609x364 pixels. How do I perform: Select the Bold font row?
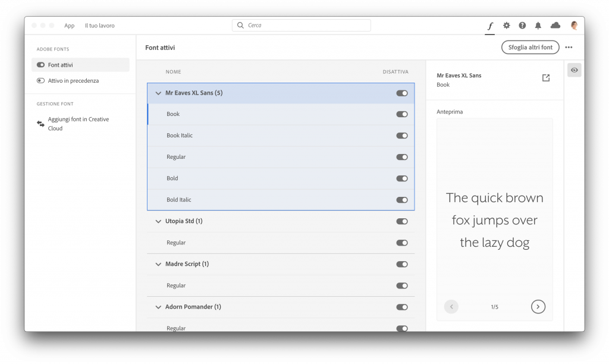[x=281, y=178]
